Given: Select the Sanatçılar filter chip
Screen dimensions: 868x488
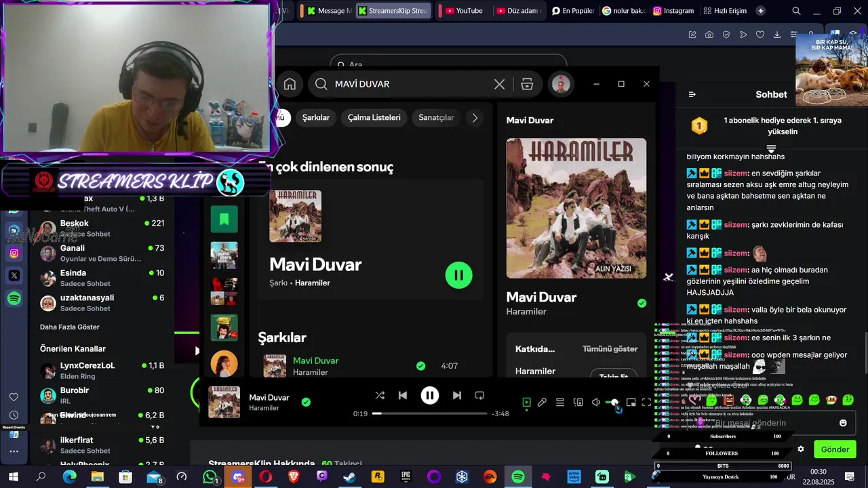Looking at the screenshot, I should tap(436, 117).
